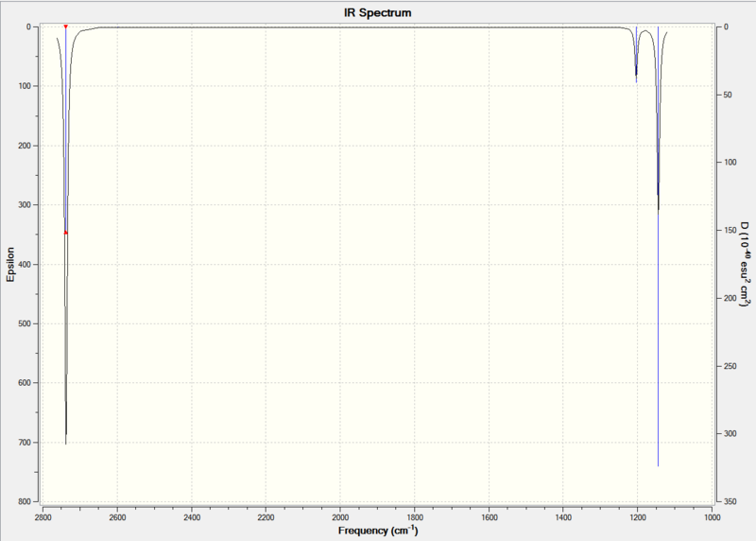
Task: Select the blue peak line near 1200 cm-1
Action: [x=636, y=55]
